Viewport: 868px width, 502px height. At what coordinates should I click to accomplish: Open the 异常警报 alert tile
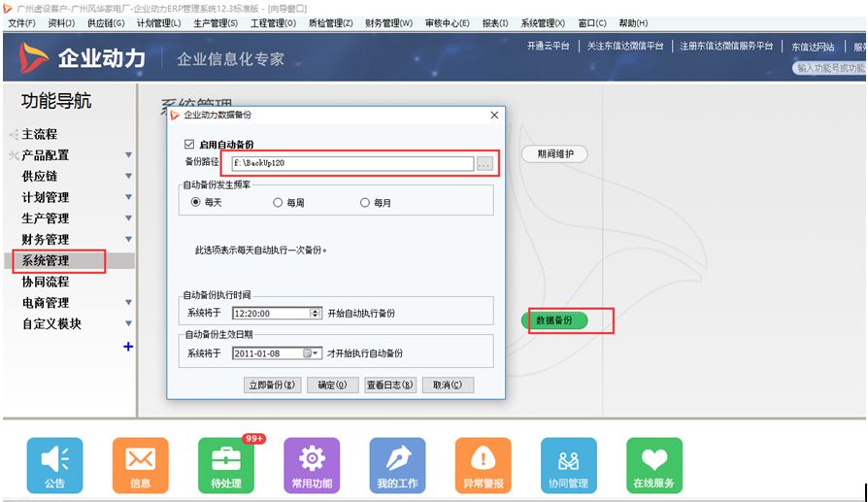[484, 465]
